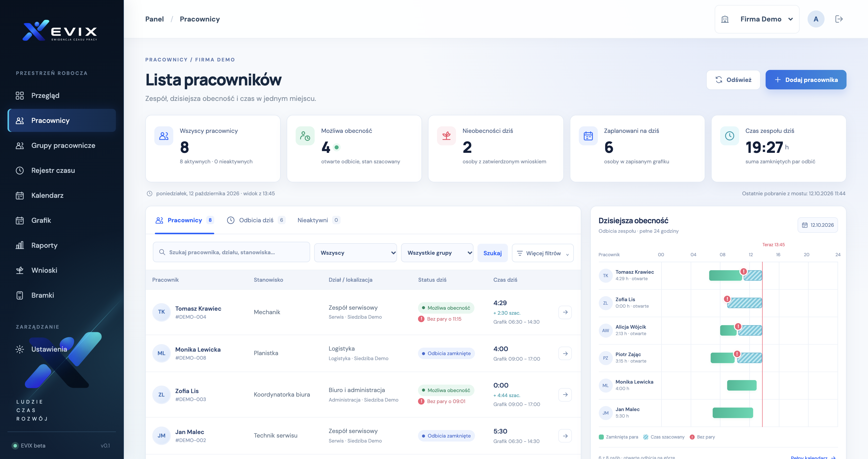Open the Wszyscy status dropdown
Viewport: 868px width, 459px height.
pos(356,253)
